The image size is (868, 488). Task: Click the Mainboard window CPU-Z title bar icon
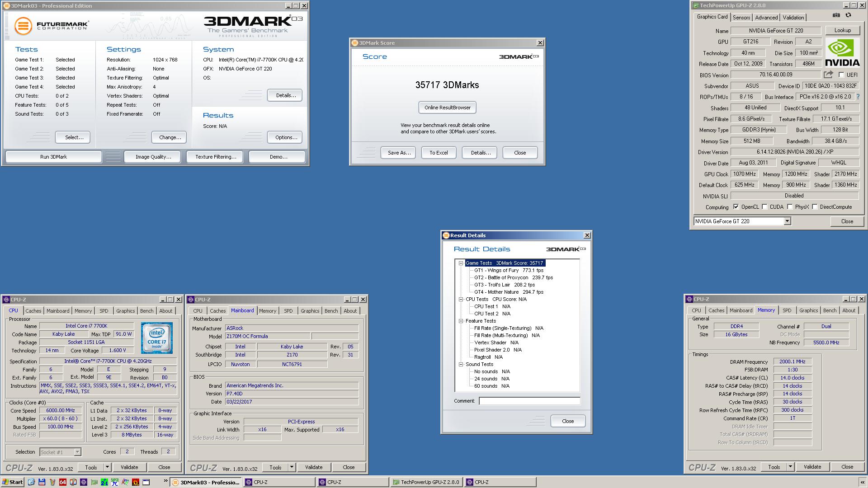pyautogui.click(x=191, y=300)
